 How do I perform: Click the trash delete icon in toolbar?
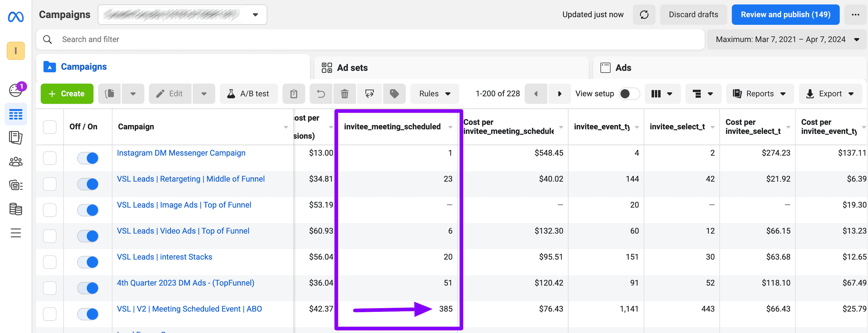[344, 94]
